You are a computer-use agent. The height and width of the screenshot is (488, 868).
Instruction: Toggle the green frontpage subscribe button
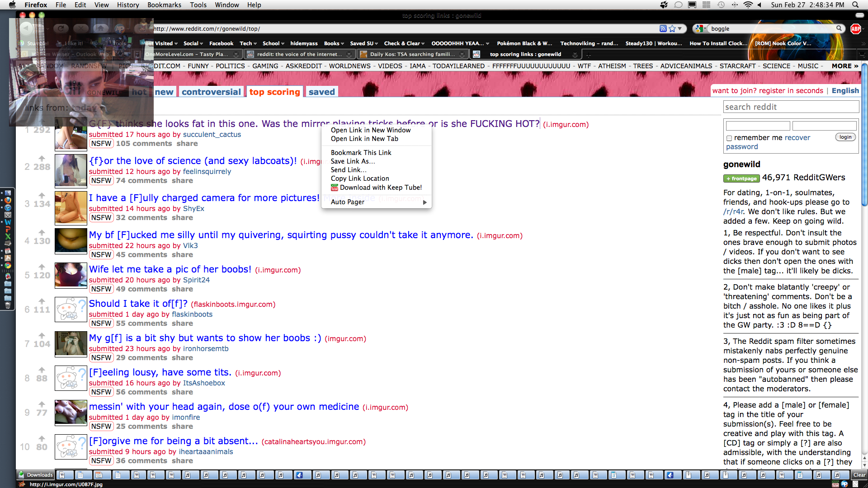[x=741, y=178]
